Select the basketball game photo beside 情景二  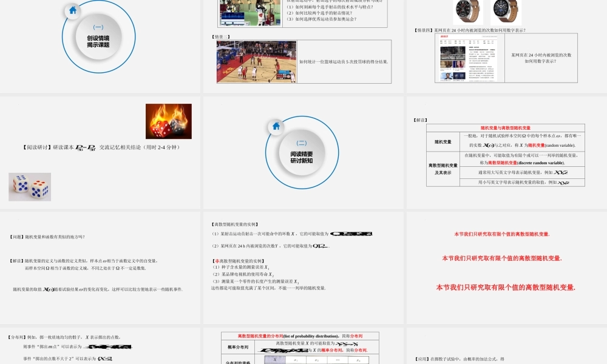click(256, 61)
